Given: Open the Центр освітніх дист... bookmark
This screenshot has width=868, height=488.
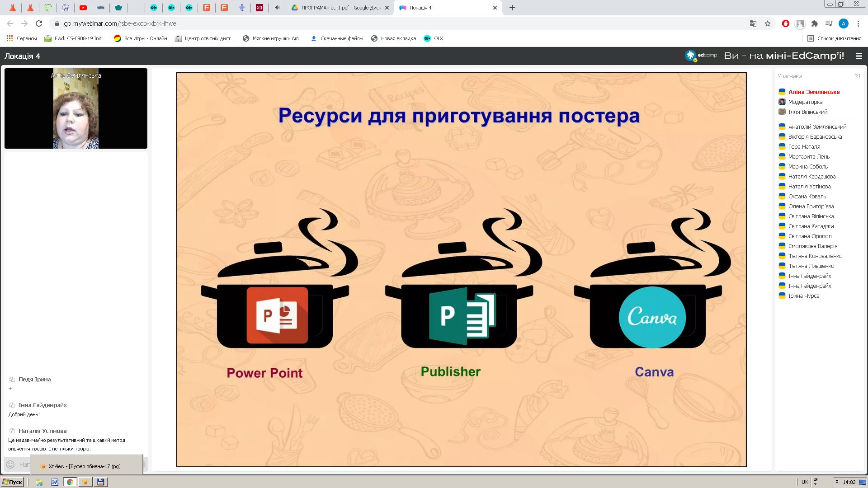Looking at the screenshot, I should tap(205, 38).
